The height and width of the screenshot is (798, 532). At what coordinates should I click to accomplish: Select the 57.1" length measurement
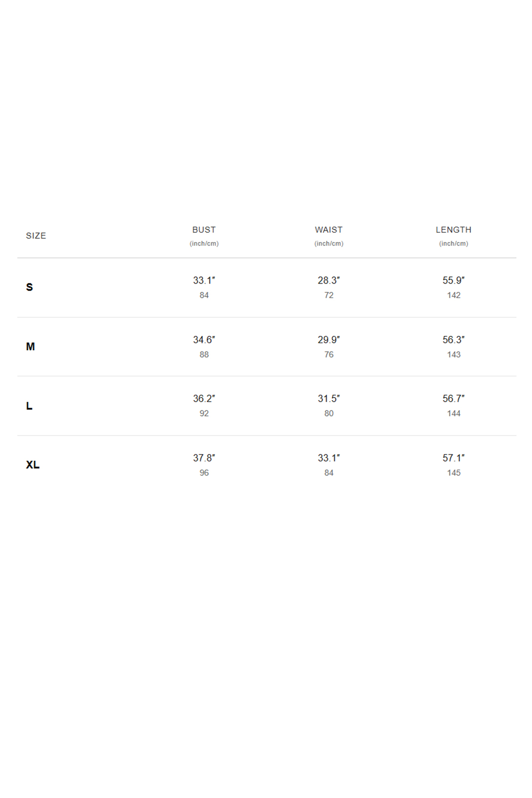[453, 458]
